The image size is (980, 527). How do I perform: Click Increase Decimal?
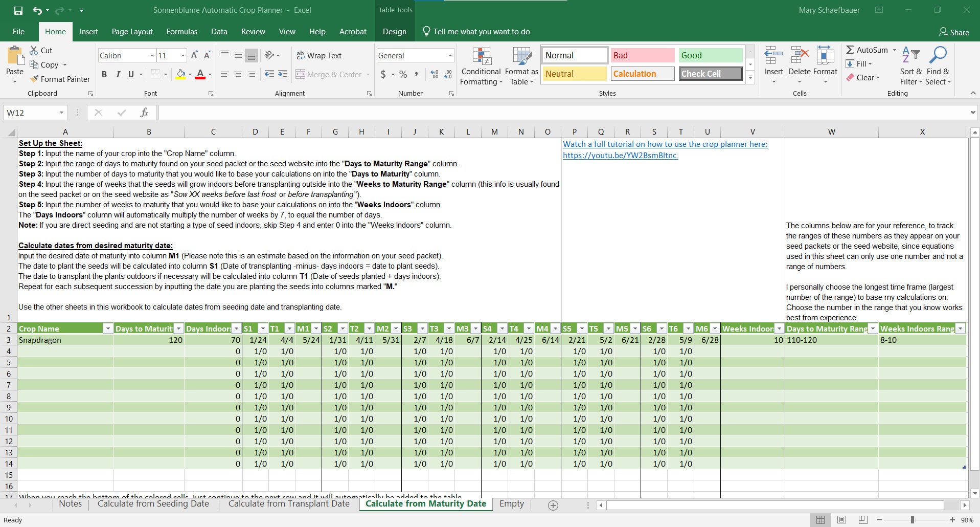(x=434, y=74)
